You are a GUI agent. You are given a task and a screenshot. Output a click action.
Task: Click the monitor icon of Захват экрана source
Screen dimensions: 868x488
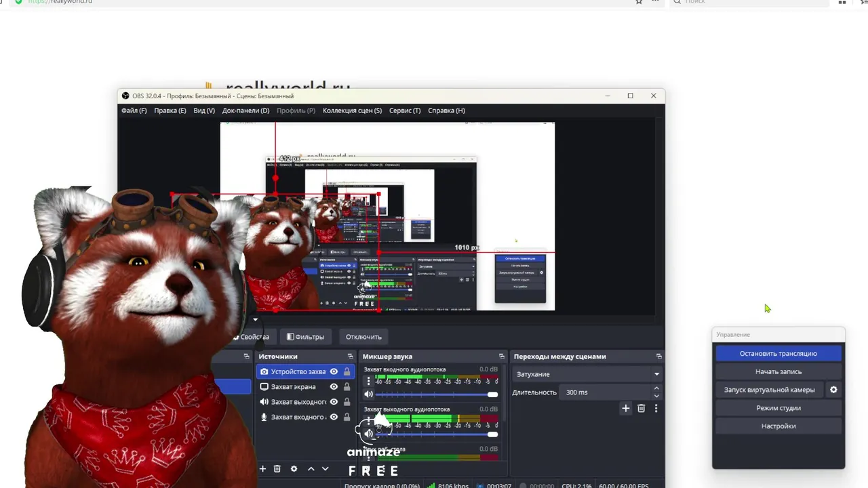[264, 386]
